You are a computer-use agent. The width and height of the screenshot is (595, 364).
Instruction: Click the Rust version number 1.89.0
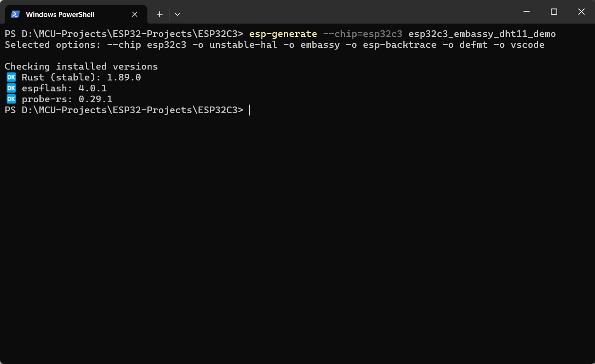[x=124, y=77]
